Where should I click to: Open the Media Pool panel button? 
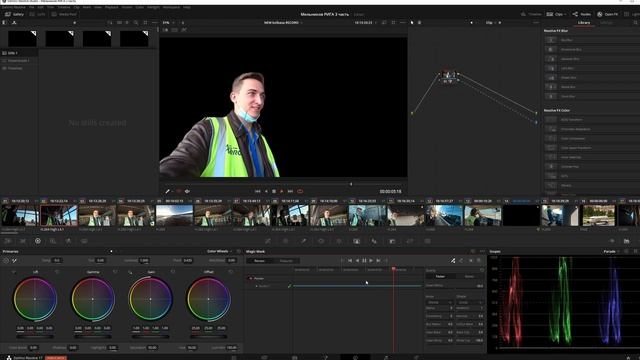click(x=64, y=14)
